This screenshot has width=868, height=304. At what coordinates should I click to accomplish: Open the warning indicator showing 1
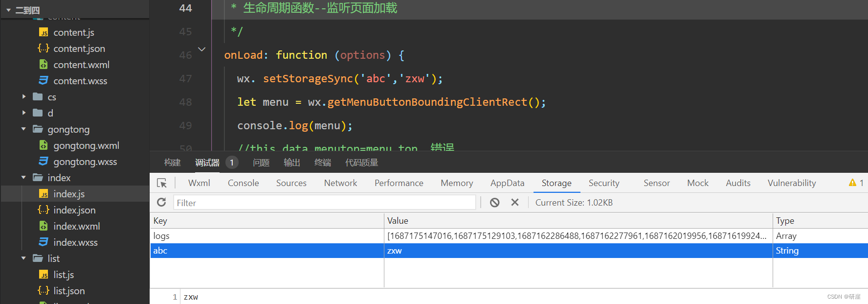(x=856, y=183)
